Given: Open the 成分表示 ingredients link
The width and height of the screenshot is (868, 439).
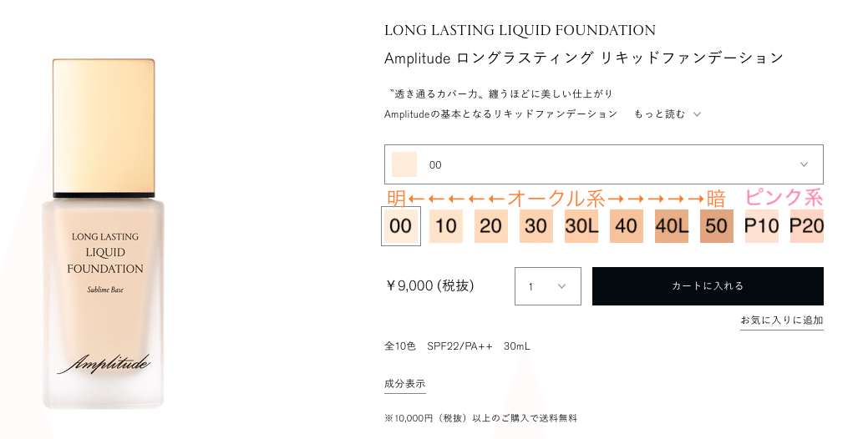Looking at the screenshot, I should click(x=405, y=384).
